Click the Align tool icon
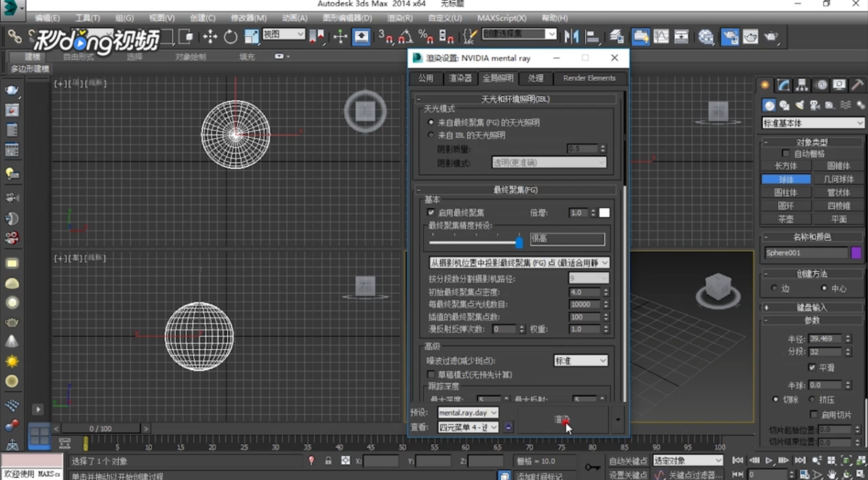868x480 pixels. [592, 35]
